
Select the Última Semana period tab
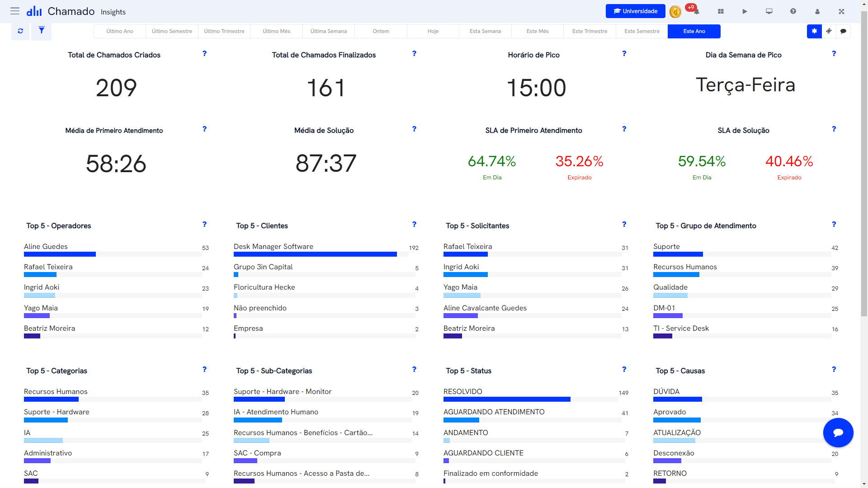(329, 31)
